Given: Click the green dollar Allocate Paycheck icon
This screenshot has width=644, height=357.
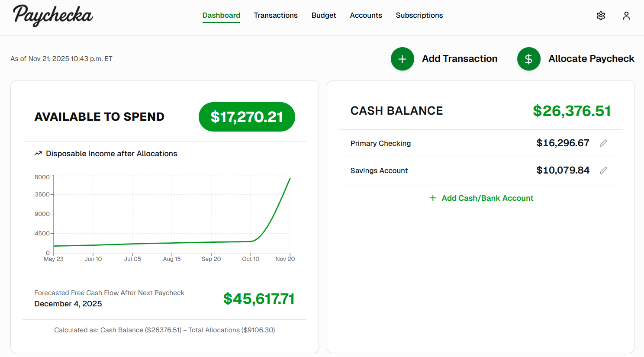Looking at the screenshot, I should pos(528,59).
